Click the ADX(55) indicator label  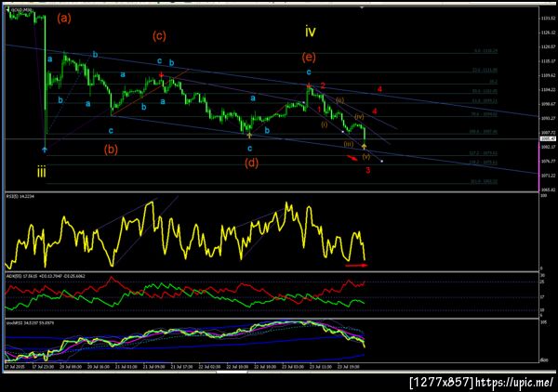point(46,276)
